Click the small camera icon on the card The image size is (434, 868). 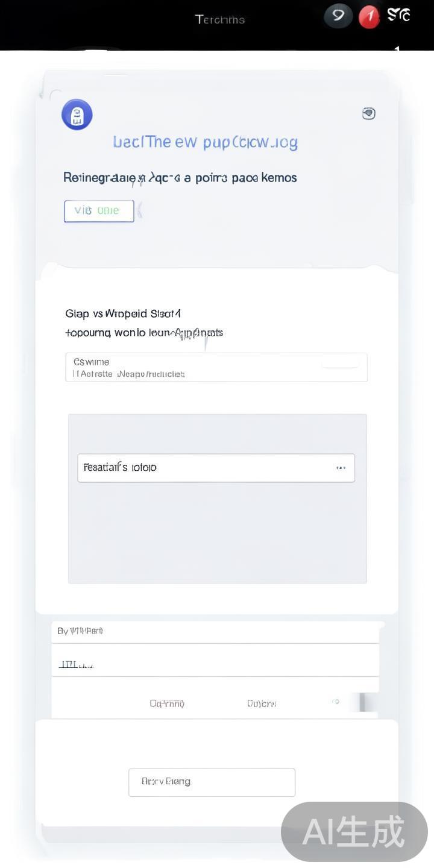pyautogui.click(x=369, y=113)
